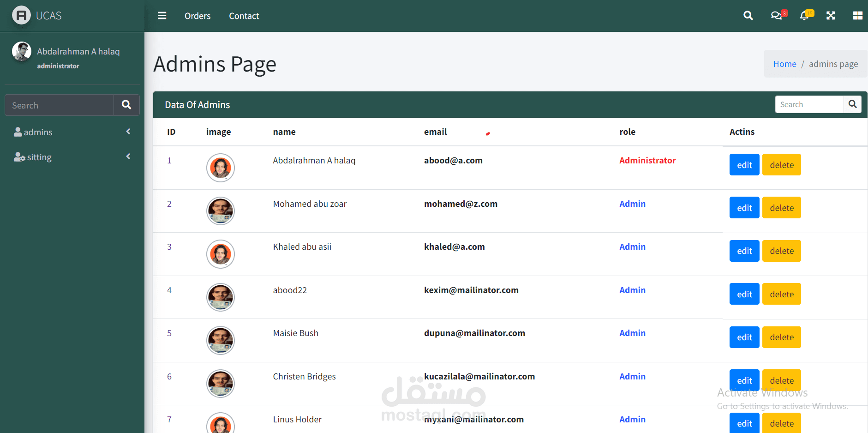Click the avatar image of Abdalrahman A halaq row
Screen dimensions: 868x433
click(x=221, y=168)
